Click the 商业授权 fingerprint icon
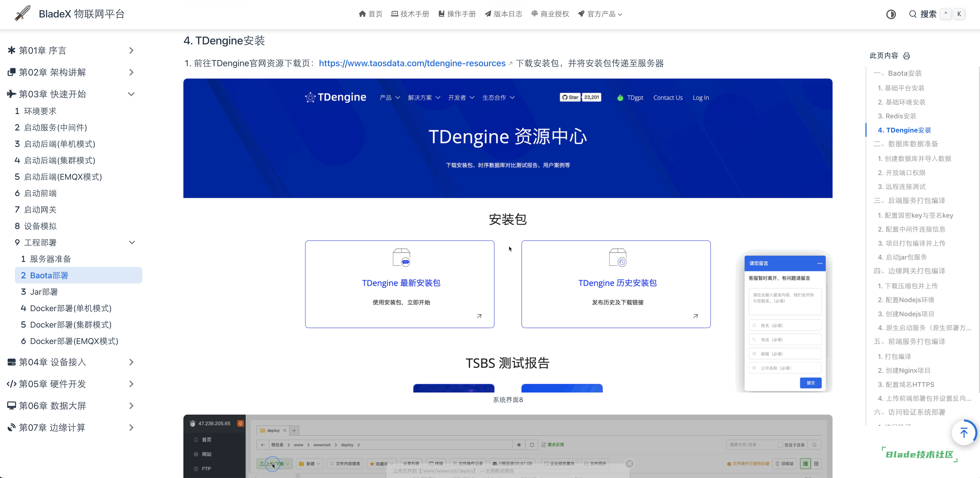Viewport: 980px width, 478px height. (x=534, y=14)
